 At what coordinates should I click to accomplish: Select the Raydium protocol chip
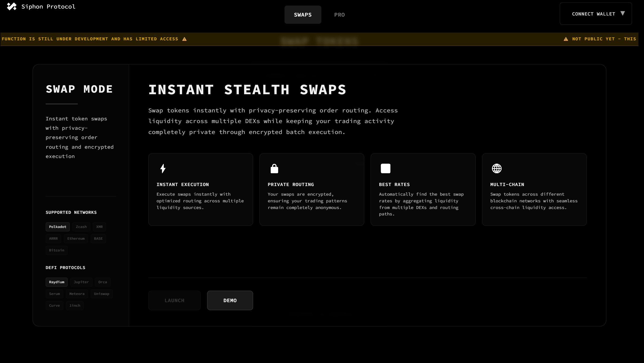(x=57, y=282)
